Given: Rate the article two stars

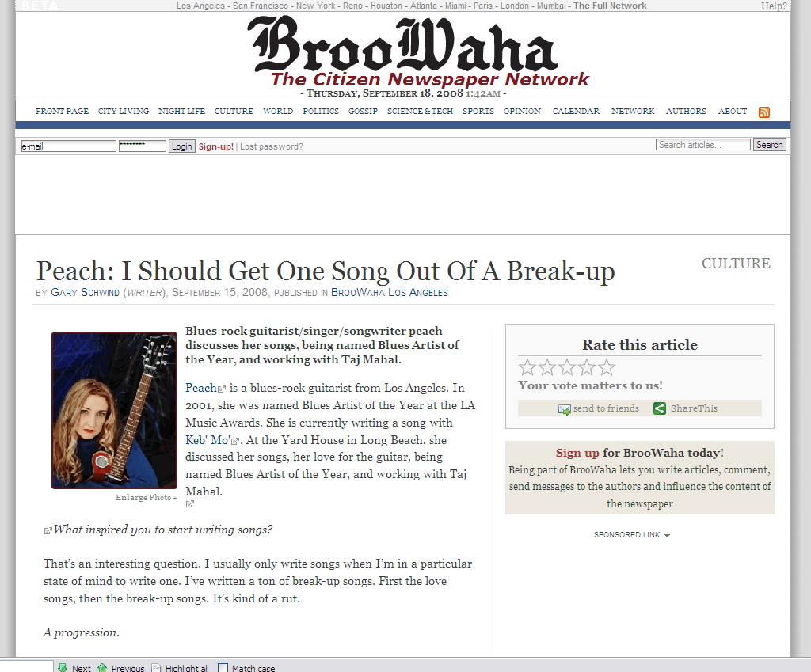Looking at the screenshot, I should tap(547, 367).
